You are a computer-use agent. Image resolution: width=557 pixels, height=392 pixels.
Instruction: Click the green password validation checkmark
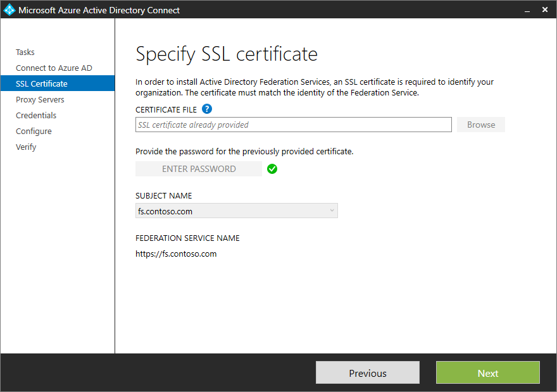tap(272, 169)
